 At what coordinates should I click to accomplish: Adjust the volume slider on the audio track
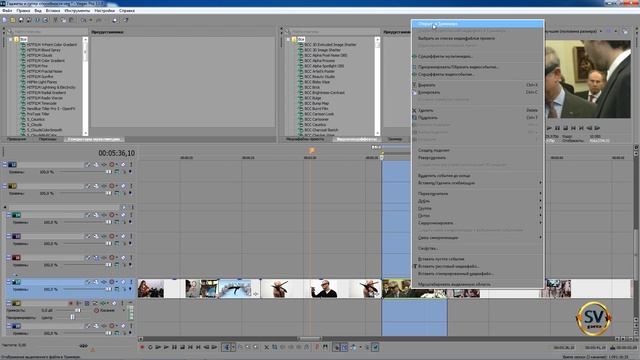coord(78,311)
